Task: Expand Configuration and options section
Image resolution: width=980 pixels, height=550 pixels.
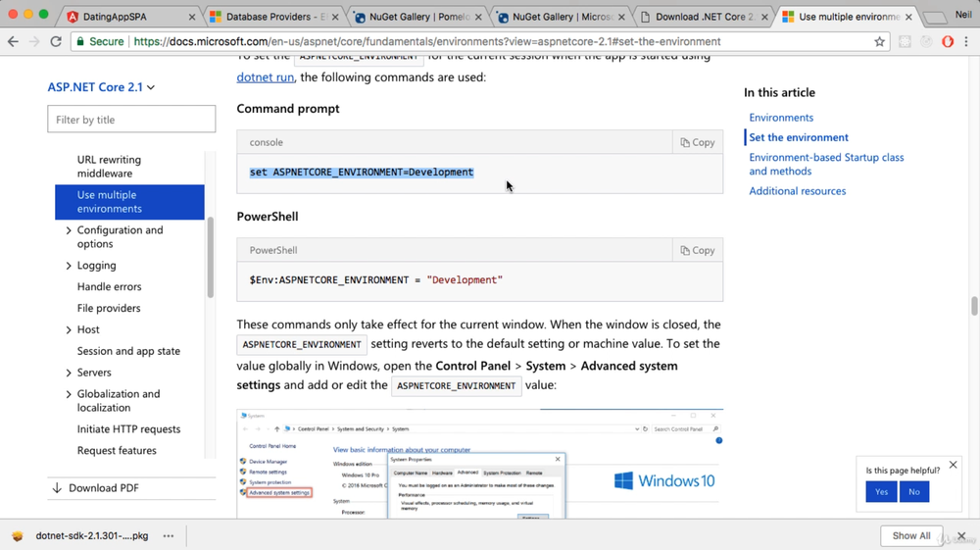Action: pyautogui.click(x=69, y=230)
